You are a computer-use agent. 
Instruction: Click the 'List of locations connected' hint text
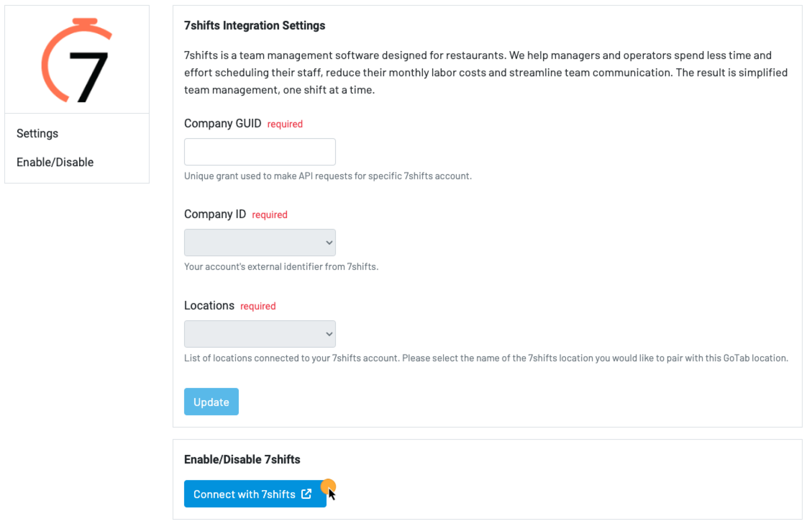[x=486, y=358]
